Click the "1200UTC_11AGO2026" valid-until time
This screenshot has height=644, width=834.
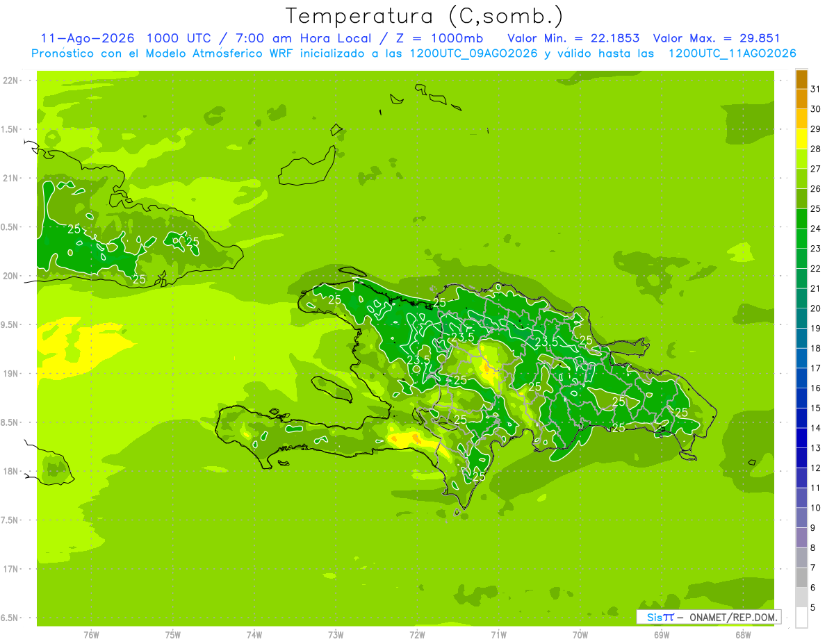point(732,53)
